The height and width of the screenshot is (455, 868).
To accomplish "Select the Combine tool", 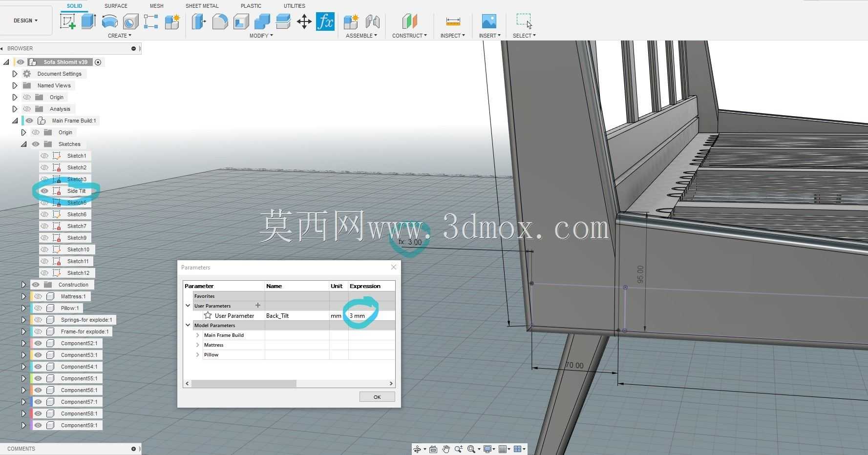I will [x=262, y=21].
